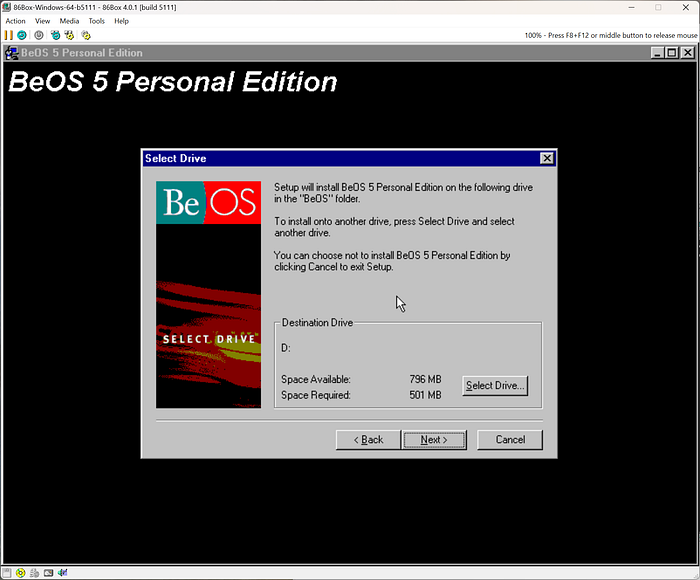This screenshot has height=580, width=700.
Task: Pause the emulation with the orange pause icon
Action: tap(8, 35)
